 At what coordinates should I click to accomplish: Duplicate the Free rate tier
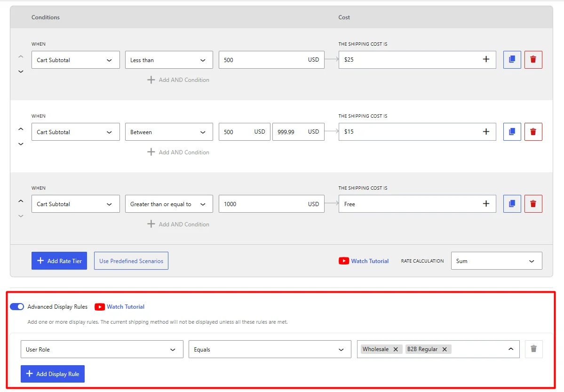512,204
